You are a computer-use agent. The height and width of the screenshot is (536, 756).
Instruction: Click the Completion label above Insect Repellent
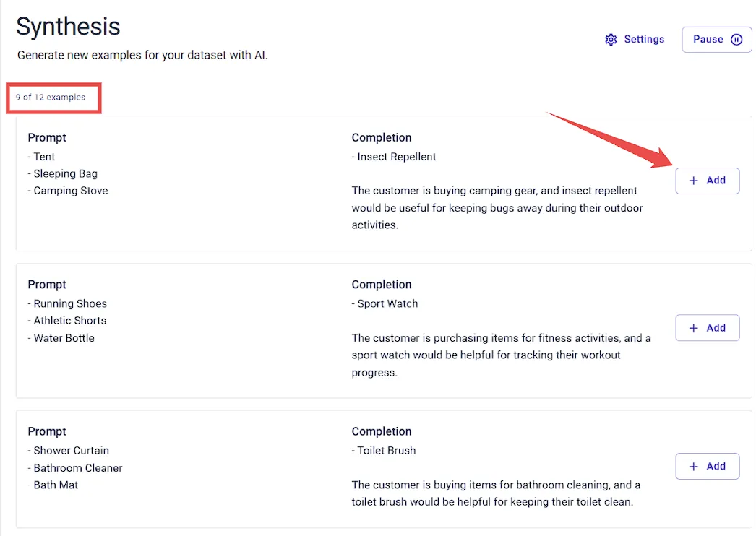382,138
